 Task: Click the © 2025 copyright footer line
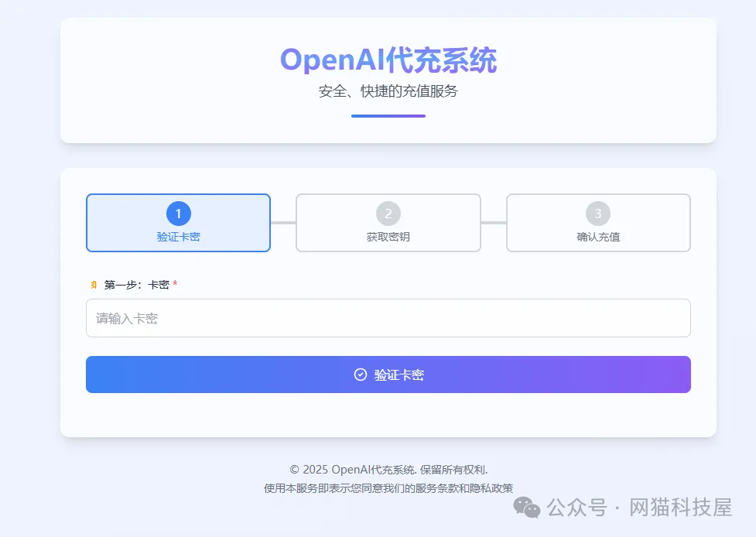388,470
